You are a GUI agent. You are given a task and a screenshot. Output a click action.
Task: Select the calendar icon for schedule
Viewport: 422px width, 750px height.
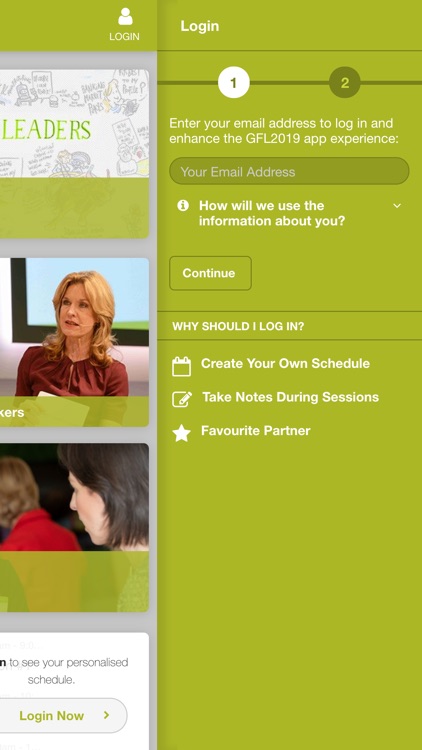181,366
